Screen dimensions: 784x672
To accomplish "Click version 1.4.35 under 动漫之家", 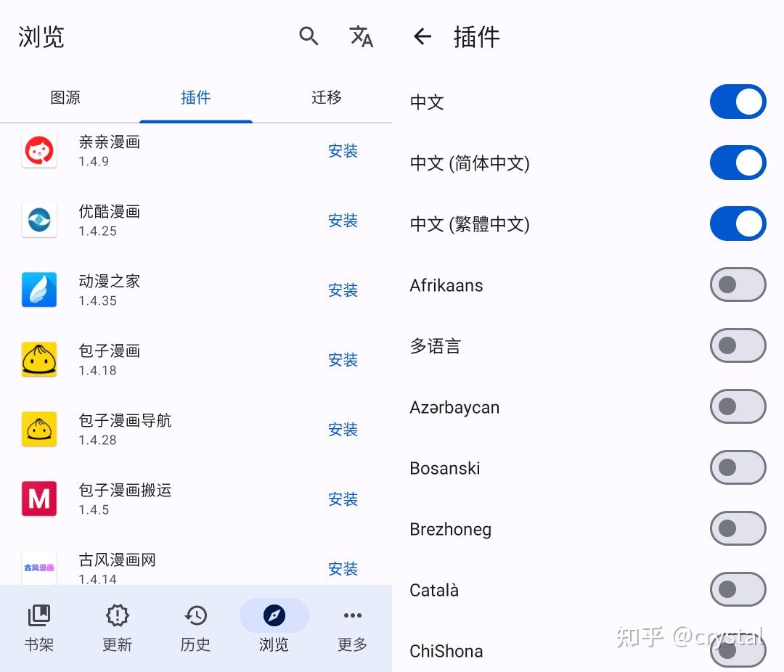I will pyautogui.click(x=97, y=300).
